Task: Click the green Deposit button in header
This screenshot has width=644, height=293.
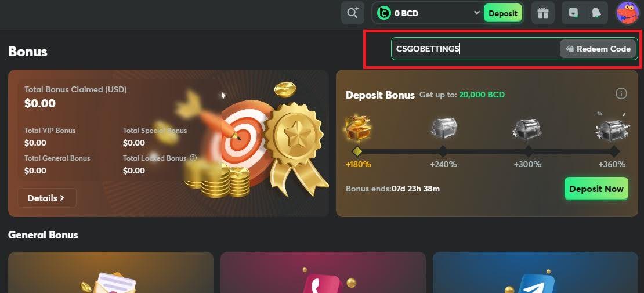Action: click(x=502, y=13)
